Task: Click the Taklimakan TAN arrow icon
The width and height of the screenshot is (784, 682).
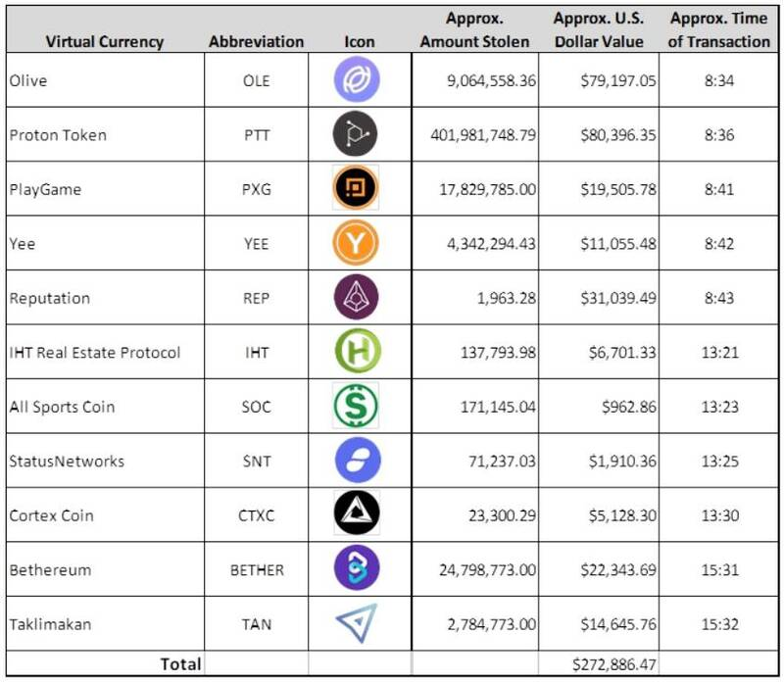Action: (357, 624)
